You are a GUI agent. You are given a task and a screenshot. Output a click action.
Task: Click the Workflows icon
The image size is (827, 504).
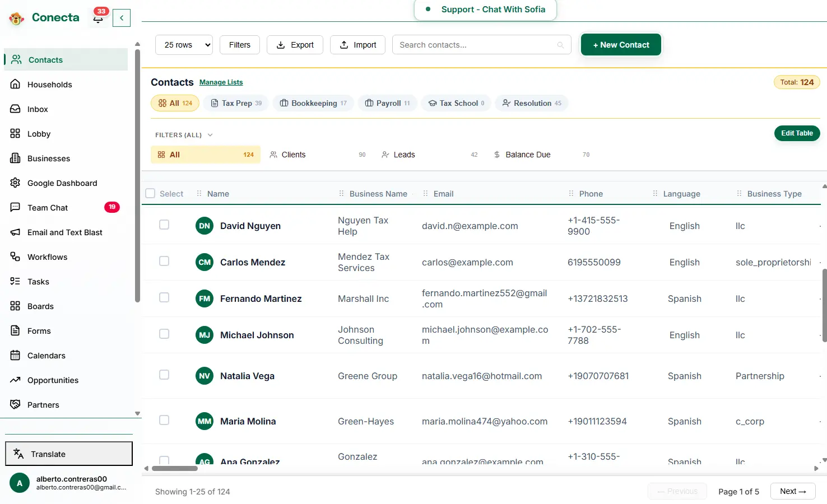click(16, 256)
